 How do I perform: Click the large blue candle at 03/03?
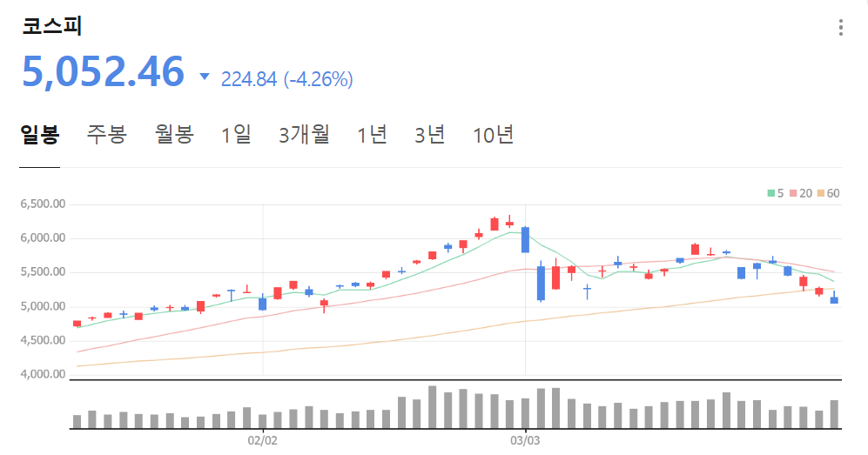[525, 240]
